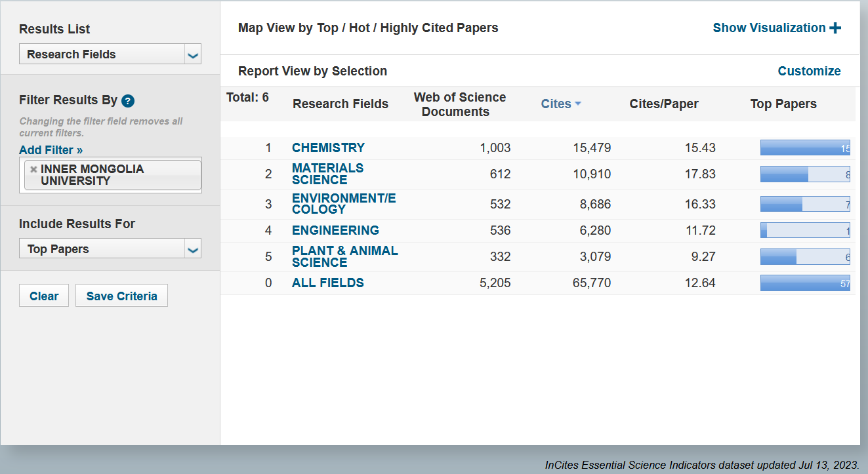Image resolution: width=868 pixels, height=474 pixels.
Task: Open the Research Fields dropdown
Action: tap(192, 55)
